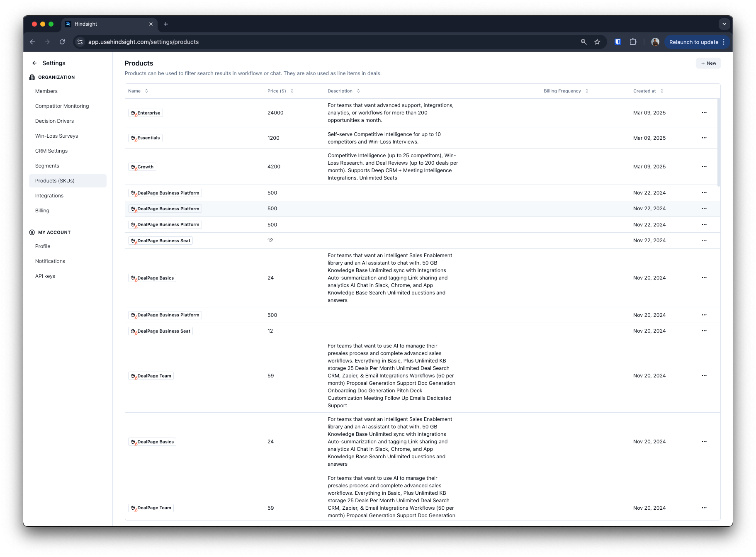This screenshot has width=756, height=557.
Task: Open Members settings
Action: [x=68, y=91]
